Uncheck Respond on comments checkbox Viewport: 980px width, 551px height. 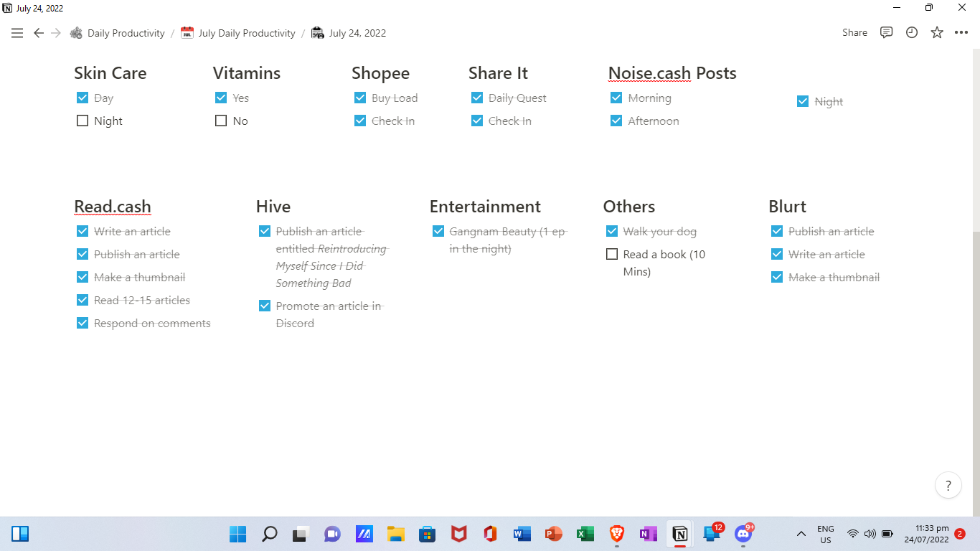click(82, 323)
